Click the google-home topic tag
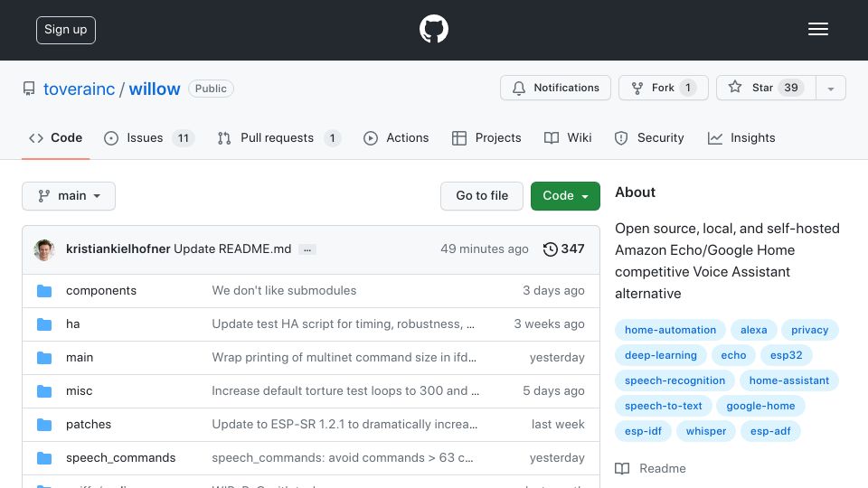 [x=760, y=406]
